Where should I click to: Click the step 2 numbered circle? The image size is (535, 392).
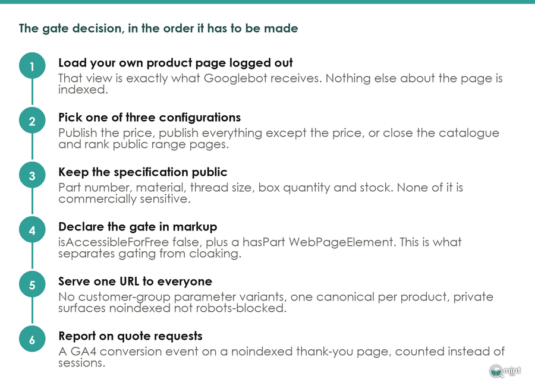point(32,121)
